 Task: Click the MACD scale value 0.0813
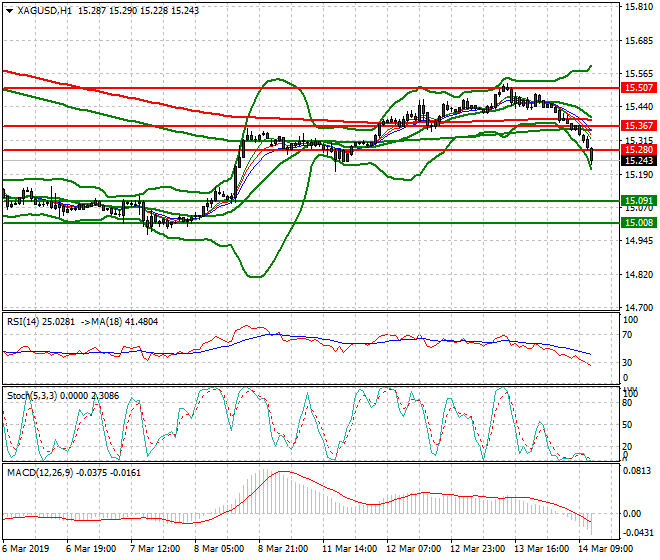[637, 472]
